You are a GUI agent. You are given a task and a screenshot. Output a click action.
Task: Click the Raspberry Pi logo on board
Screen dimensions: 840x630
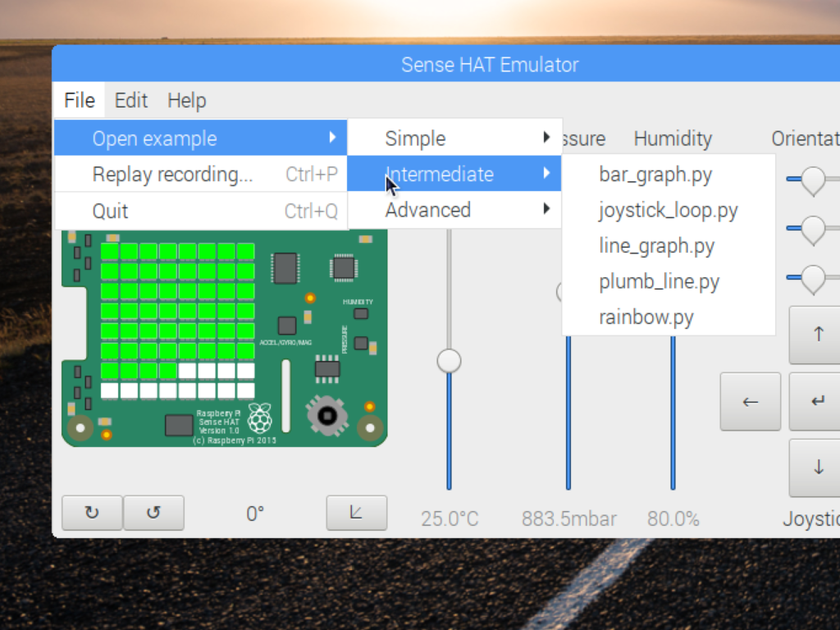pos(260,418)
